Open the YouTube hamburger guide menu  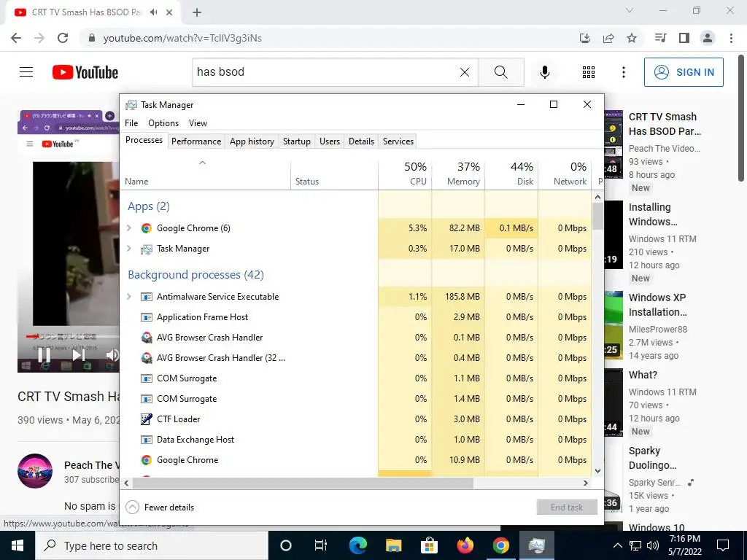point(26,72)
